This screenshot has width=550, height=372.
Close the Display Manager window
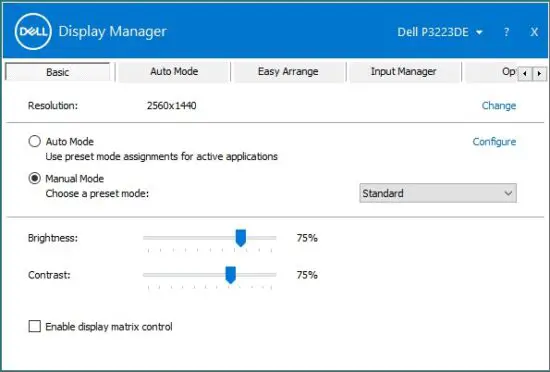(x=534, y=32)
